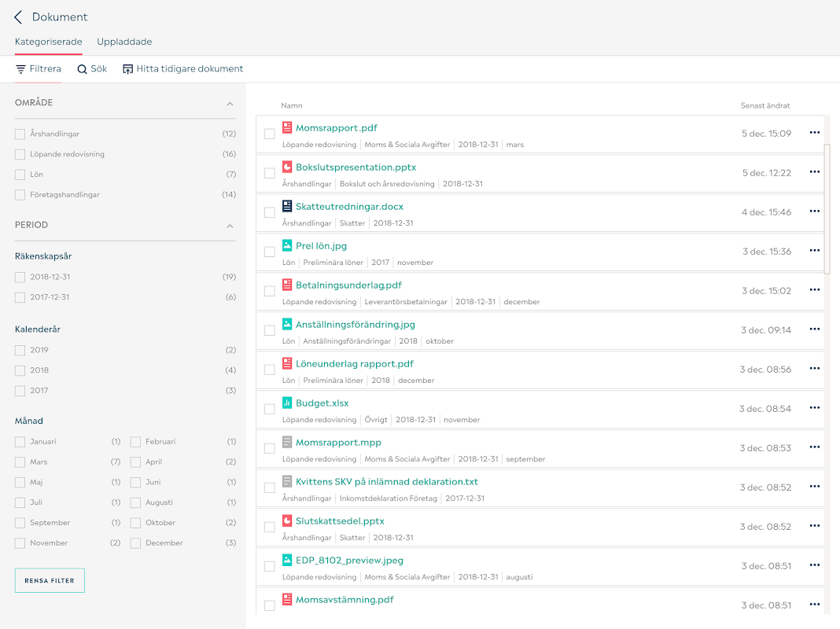Viewport: 840px width, 629px height.
Task: Collapse the PERIOD filter section
Action: pos(230,226)
